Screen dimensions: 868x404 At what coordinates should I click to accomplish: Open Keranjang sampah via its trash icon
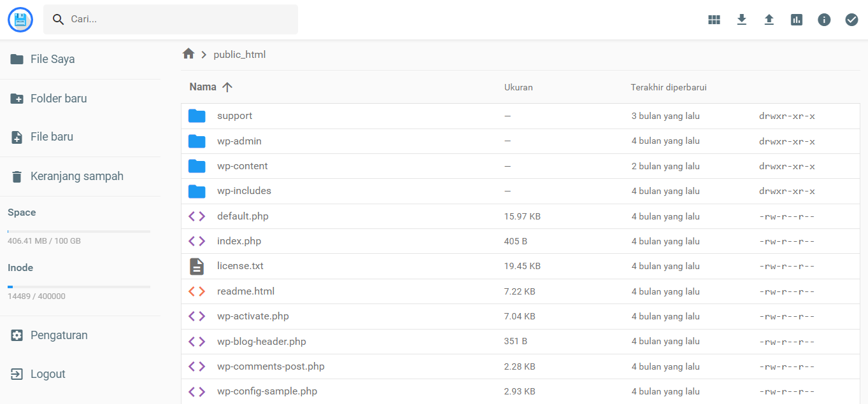coord(16,176)
